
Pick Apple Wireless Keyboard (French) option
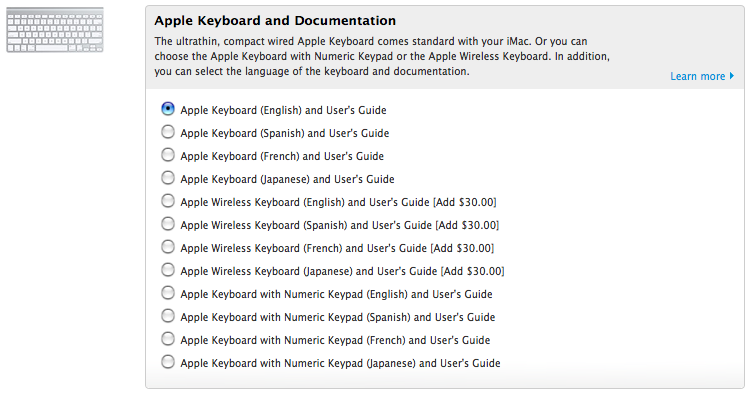pos(168,247)
